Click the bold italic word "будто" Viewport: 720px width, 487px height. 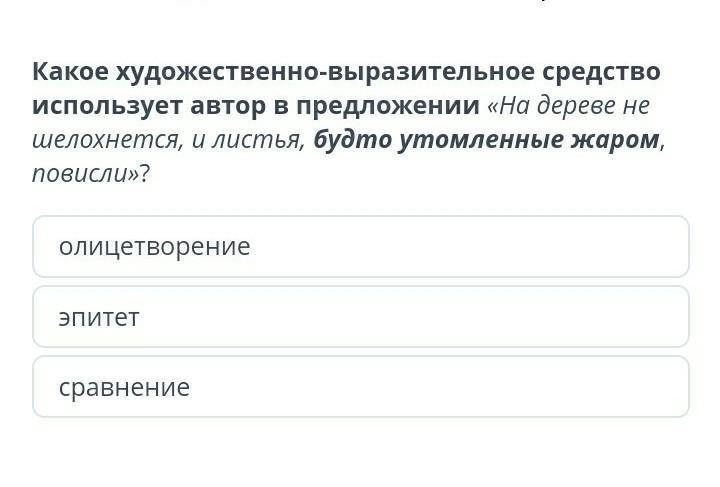(351, 140)
